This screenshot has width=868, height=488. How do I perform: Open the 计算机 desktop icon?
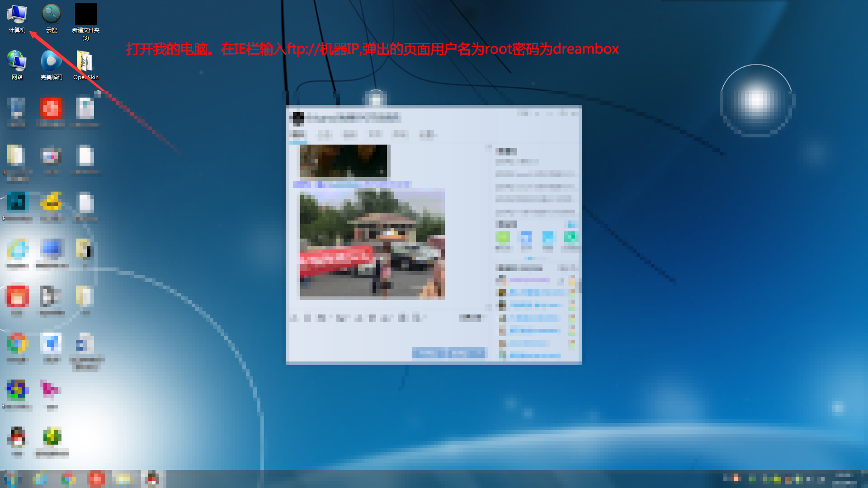(x=17, y=19)
